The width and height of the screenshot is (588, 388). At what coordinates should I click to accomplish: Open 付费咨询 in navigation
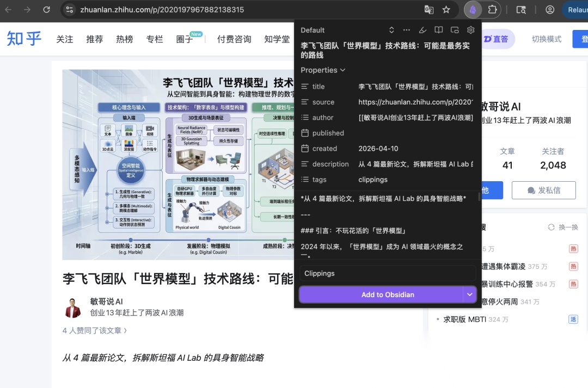coord(234,39)
